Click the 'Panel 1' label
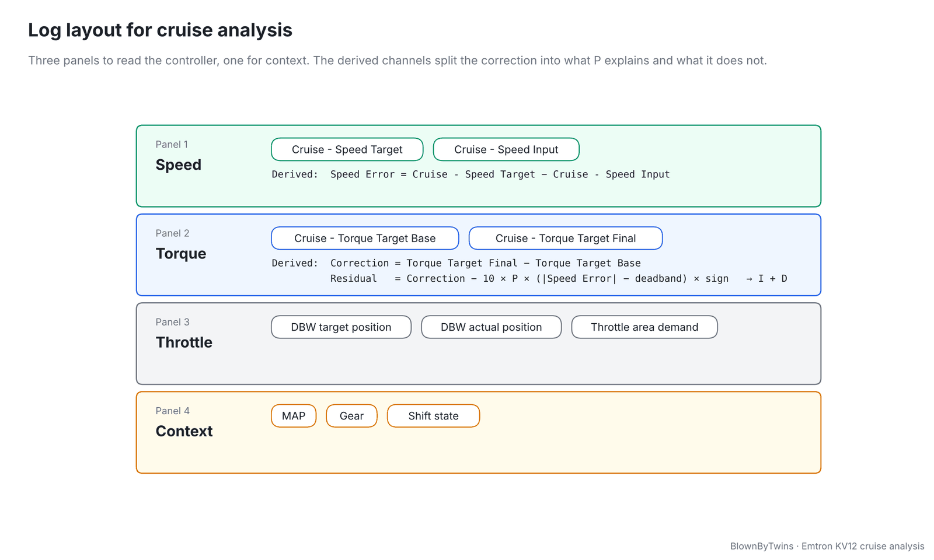This screenshot has width=934, height=560. pyautogui.click(x=172, y=145)
